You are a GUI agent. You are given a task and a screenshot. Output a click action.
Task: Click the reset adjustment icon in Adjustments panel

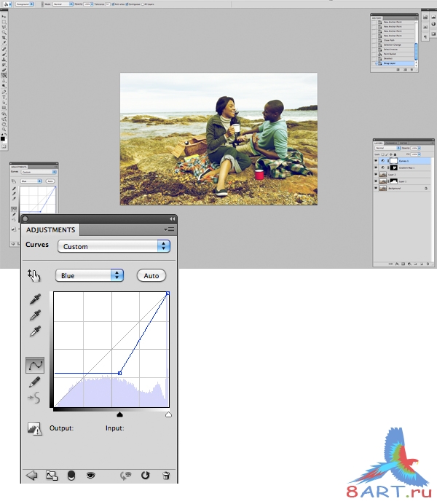pyautogui.click(x=145, y=475)
